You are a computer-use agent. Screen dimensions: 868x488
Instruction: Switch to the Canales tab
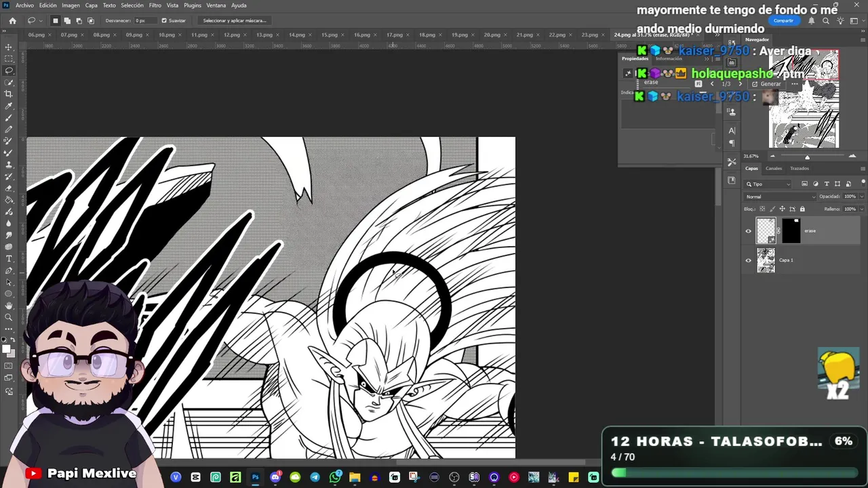[x=774, y=168]
